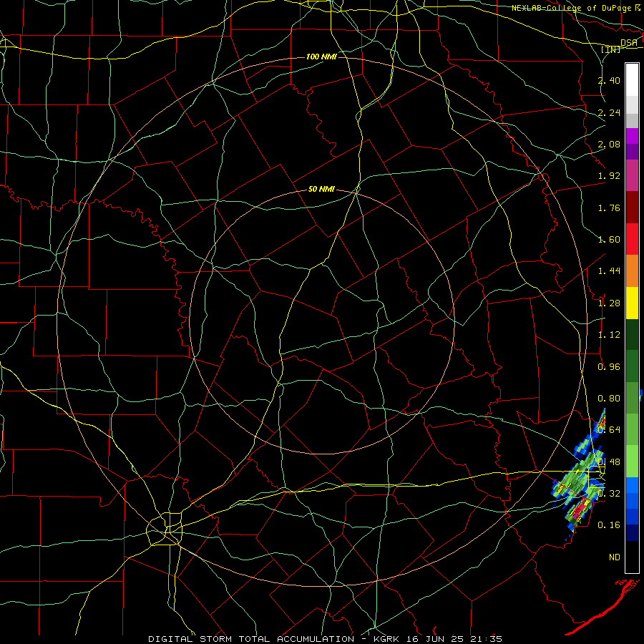The width and height of the screenshot is (644, 644).
Task: Click the 1.12 legend value
Action: point(609,335)
